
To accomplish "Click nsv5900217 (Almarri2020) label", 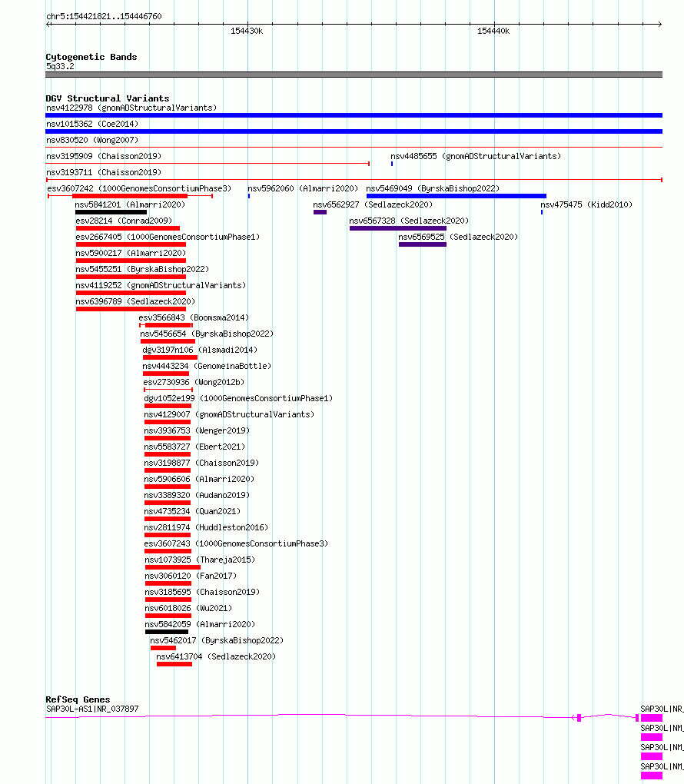I will pos(131,253).
